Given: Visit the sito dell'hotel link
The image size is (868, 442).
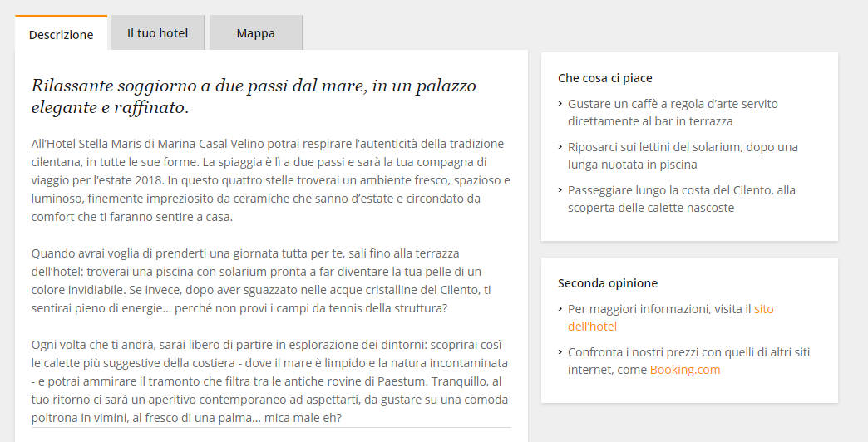Looking at the screenshot, I should [x=763, y=309].
